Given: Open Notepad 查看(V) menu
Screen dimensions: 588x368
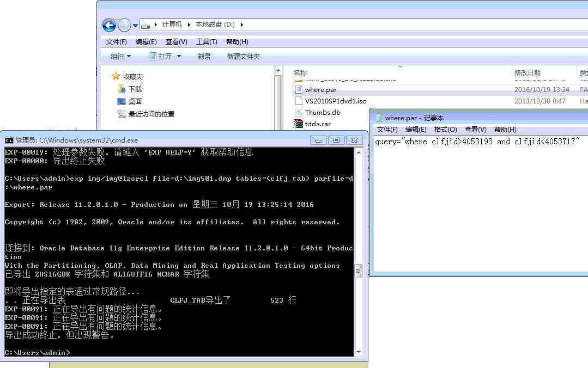Looking at the screenshot, I should click(x=476, y=130).
